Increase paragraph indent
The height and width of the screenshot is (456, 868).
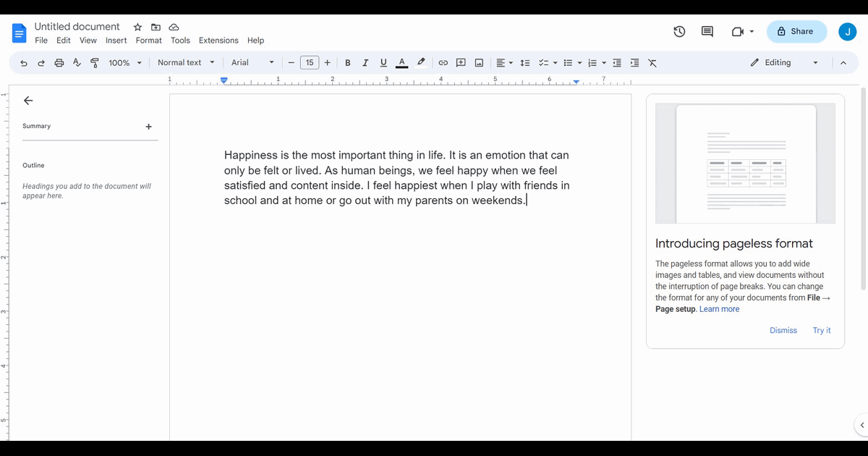pos(634,63)
